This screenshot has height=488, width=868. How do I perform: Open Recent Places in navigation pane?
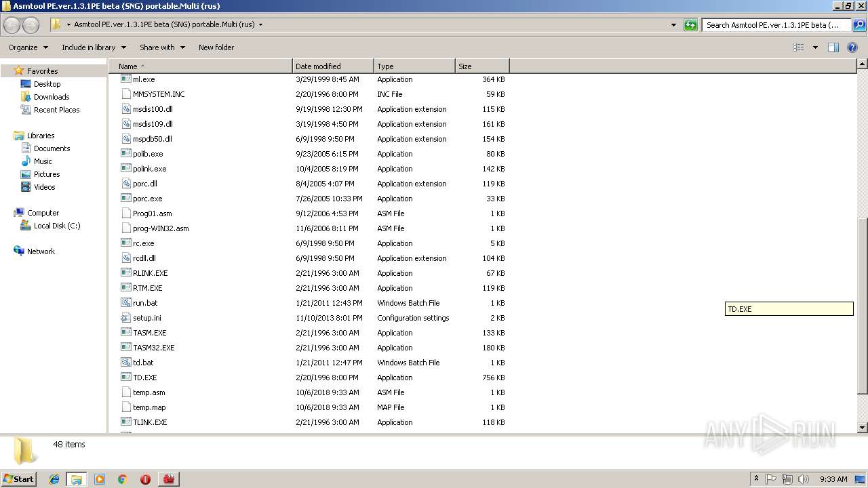click(x=56, y=110)
